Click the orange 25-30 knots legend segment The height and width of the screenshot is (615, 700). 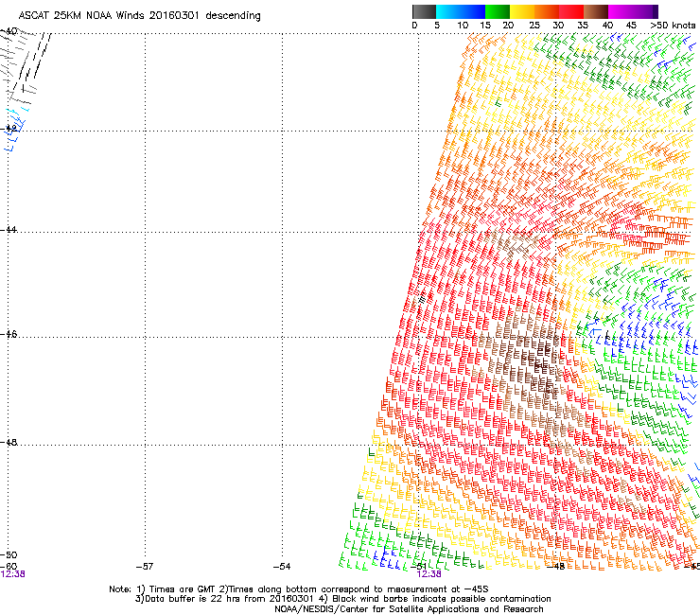point(547,11)
